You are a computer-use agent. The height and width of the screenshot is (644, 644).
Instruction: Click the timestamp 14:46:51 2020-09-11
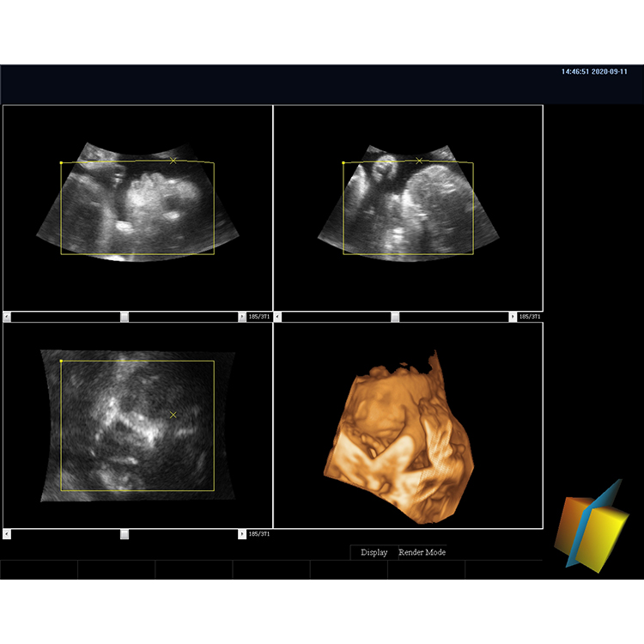coord(594,71)
